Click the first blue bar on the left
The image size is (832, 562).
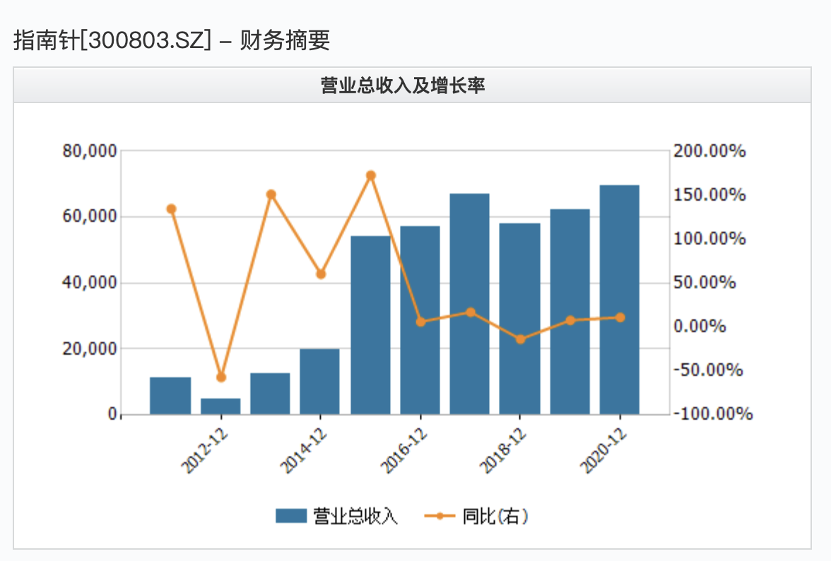coord(170,395)
